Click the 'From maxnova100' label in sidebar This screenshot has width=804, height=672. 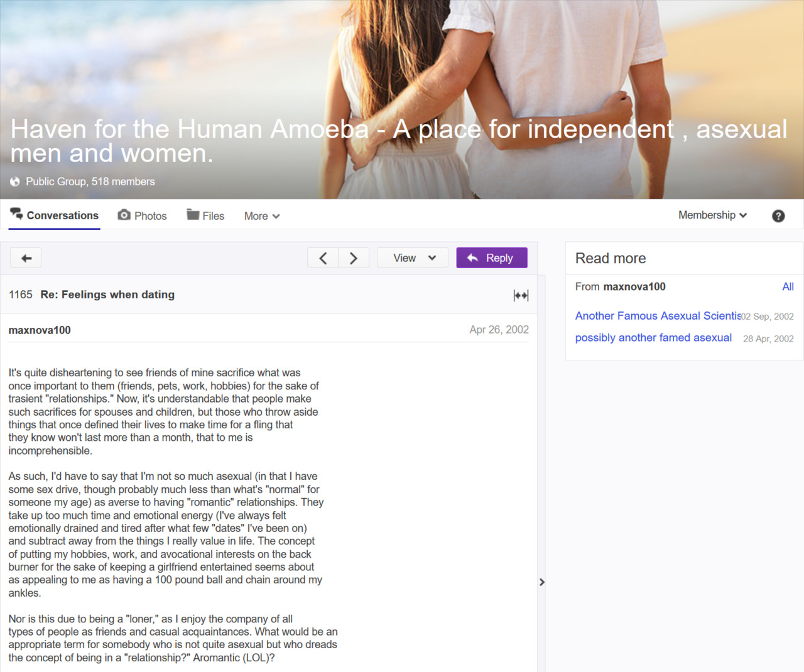pos(620,287)
